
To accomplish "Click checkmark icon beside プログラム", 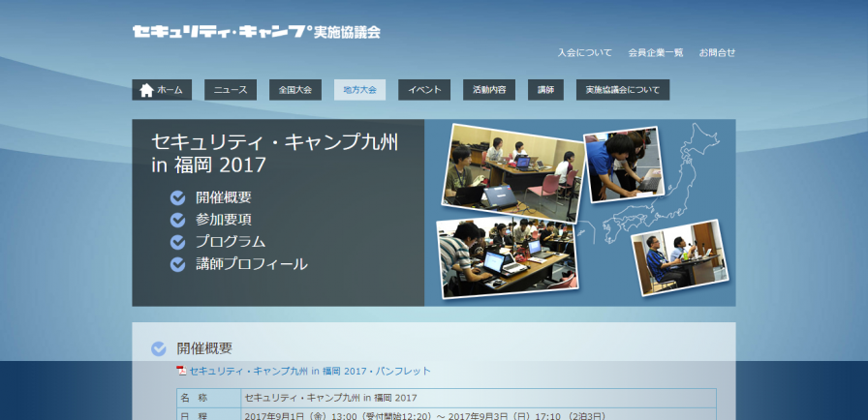I will (x=177, y=242).
